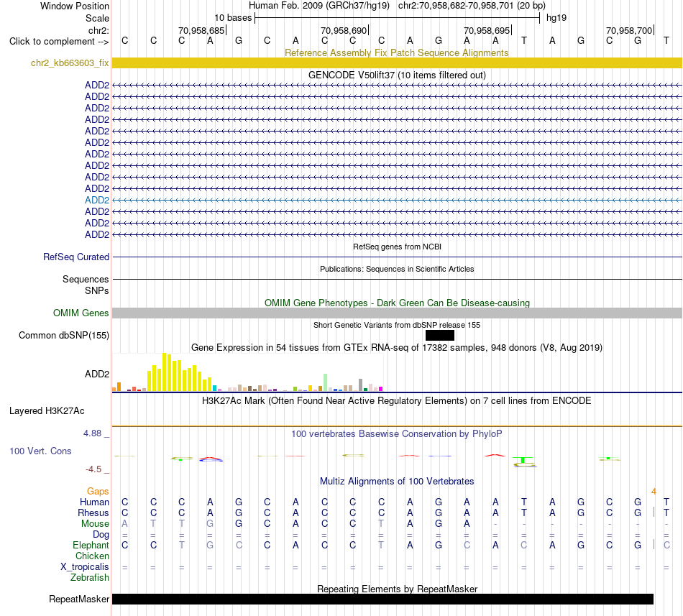The width and height of the screenshot is (683, 616).
Task: Click the orange '4' gap count marker
Action: click(654, 491)
